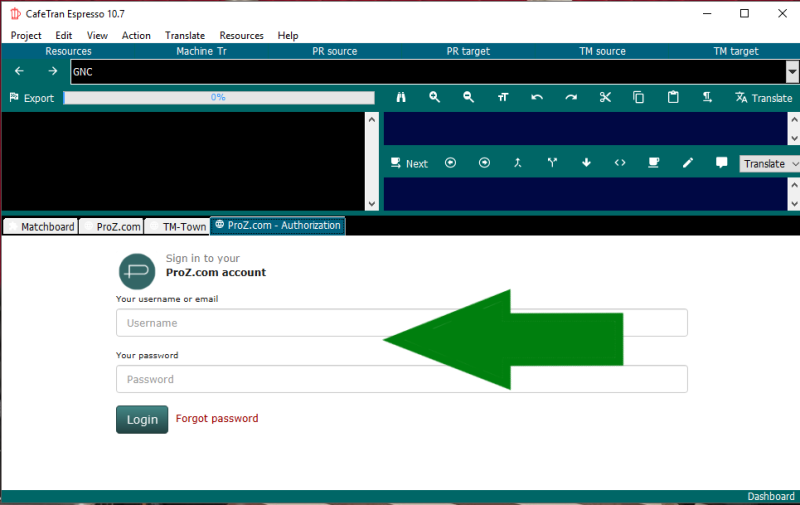Image resolution: width=800 pixels, height=505 pixels.
Task: Select the TM source header tab
Action: point(602,51)
